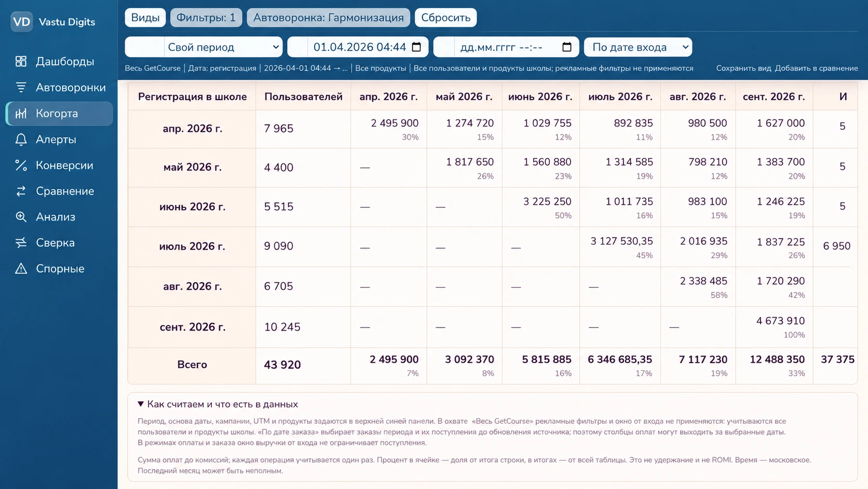Click the Конверсии percent icon
Image resolution: width=868 pixels, height=489 pixels.
coord(21,165)
